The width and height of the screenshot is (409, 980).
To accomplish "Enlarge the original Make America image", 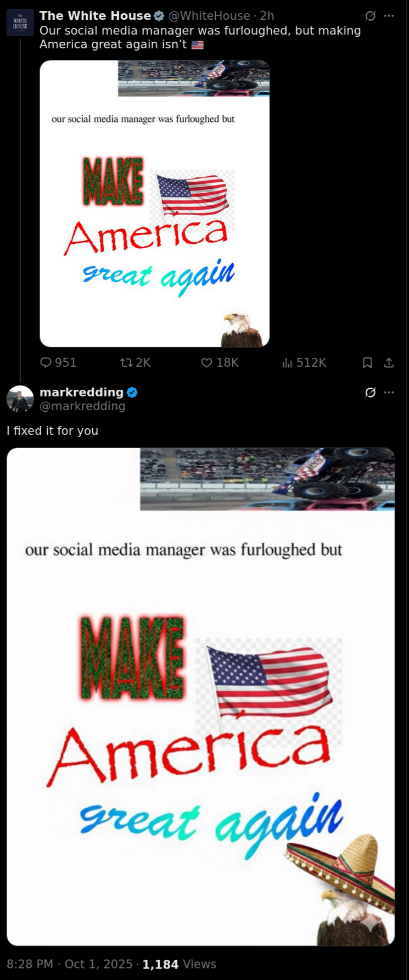I will point(155,204).
